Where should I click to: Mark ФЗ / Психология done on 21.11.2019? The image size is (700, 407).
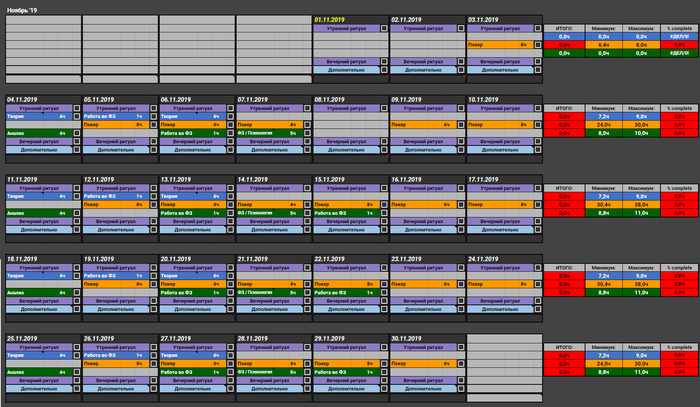click(307, 292)
